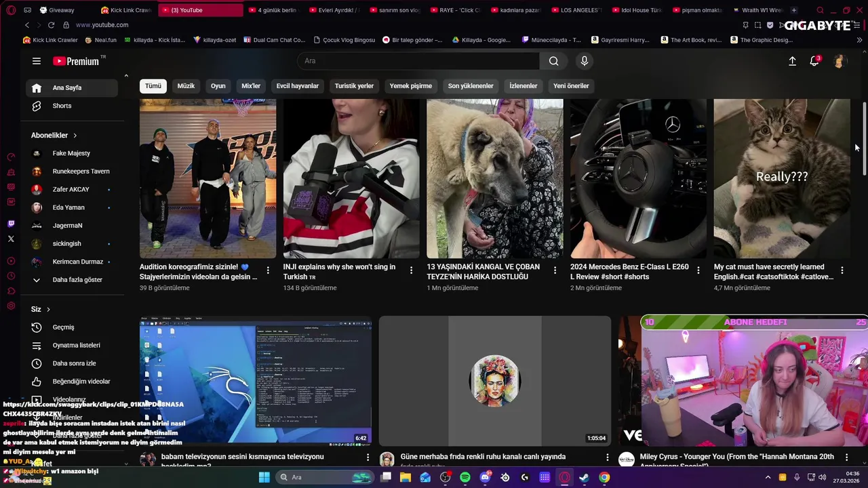Open the upload/create video icon
This screenshot has width=868, height=488.
tap(792, 61)
